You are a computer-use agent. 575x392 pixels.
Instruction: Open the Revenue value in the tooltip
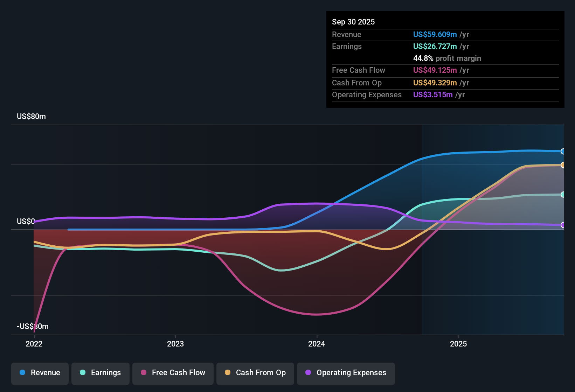tap(435, 34)
